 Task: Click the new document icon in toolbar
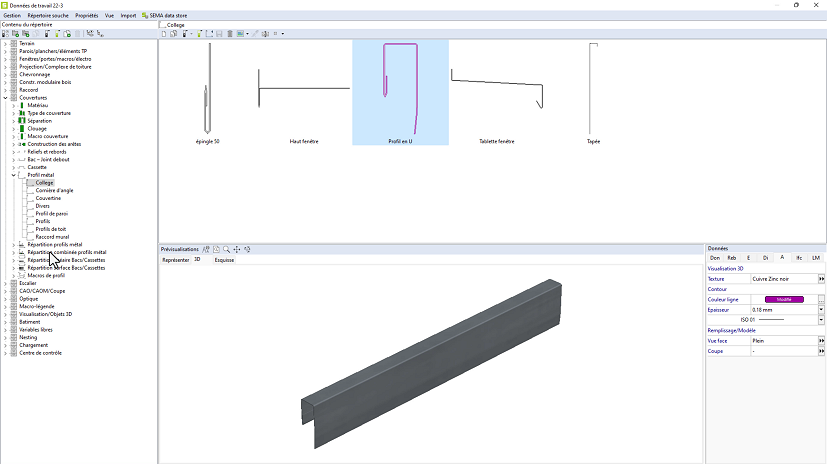[x=164, y=34]
